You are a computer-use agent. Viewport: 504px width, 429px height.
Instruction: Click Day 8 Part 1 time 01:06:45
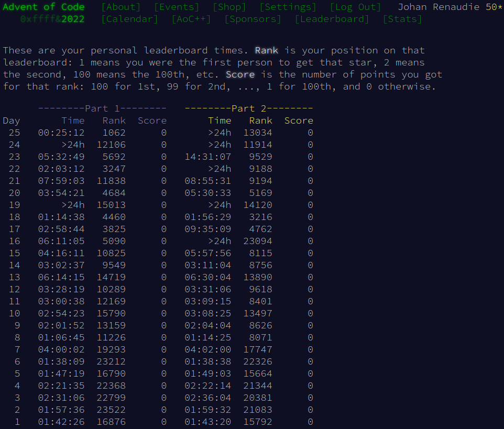tap(61, 337)
